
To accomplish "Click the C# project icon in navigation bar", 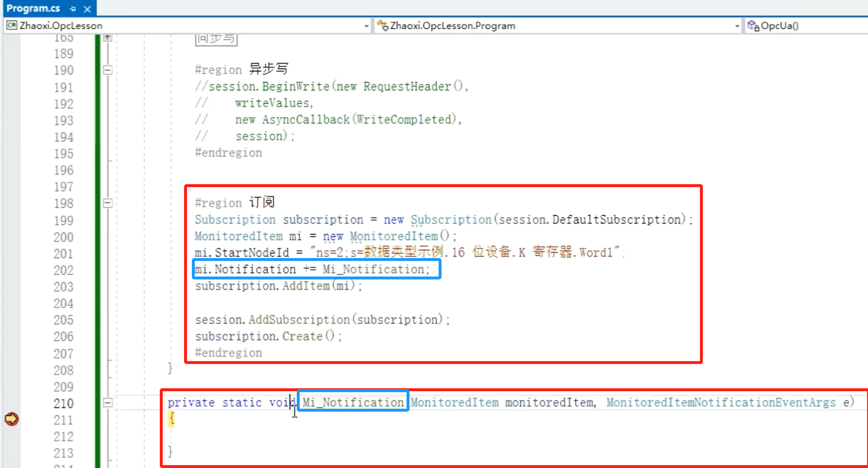I will (12, 25).
